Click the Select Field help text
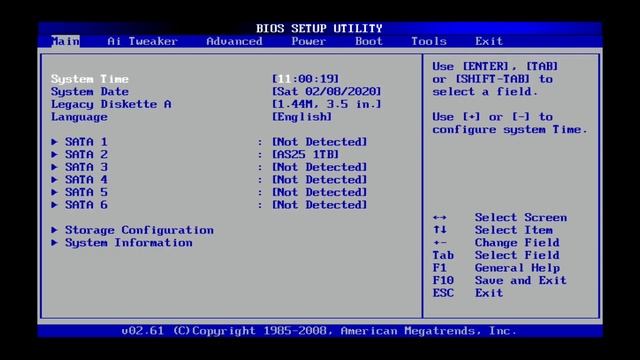This screenshot has width=640, height=360. pyautogui.click(x=517, y=256)
